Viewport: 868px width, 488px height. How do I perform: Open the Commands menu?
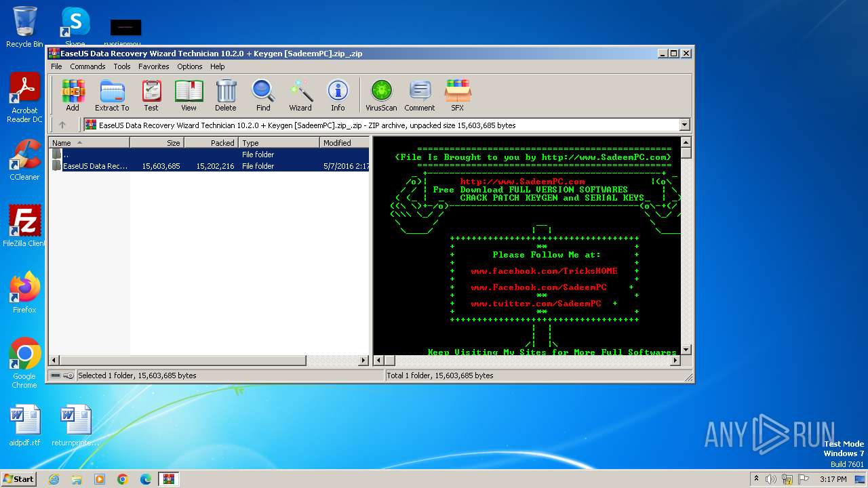point(87,66)
